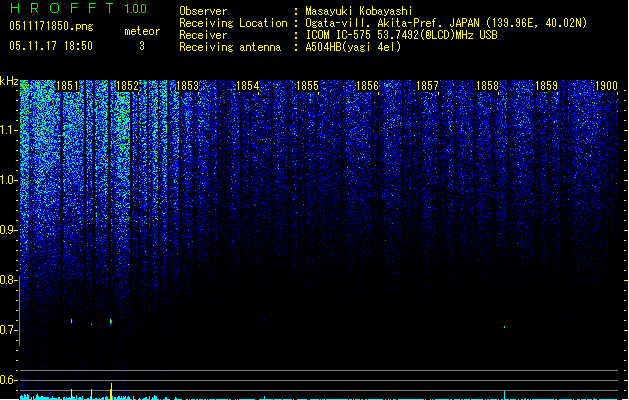Click the meteor echo dot just before 1852

click(x=111, y=321)
